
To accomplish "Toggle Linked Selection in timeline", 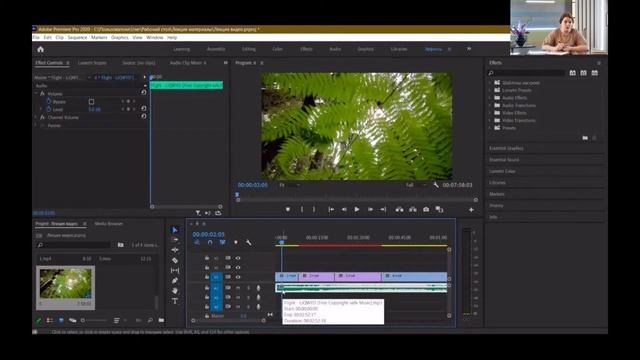I will tap(222, 242).
